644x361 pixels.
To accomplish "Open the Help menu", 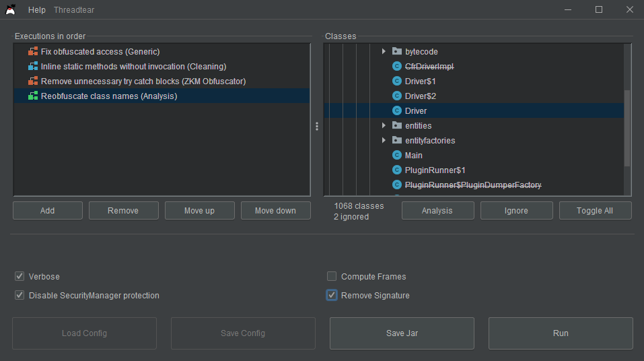I will (36, 10).
